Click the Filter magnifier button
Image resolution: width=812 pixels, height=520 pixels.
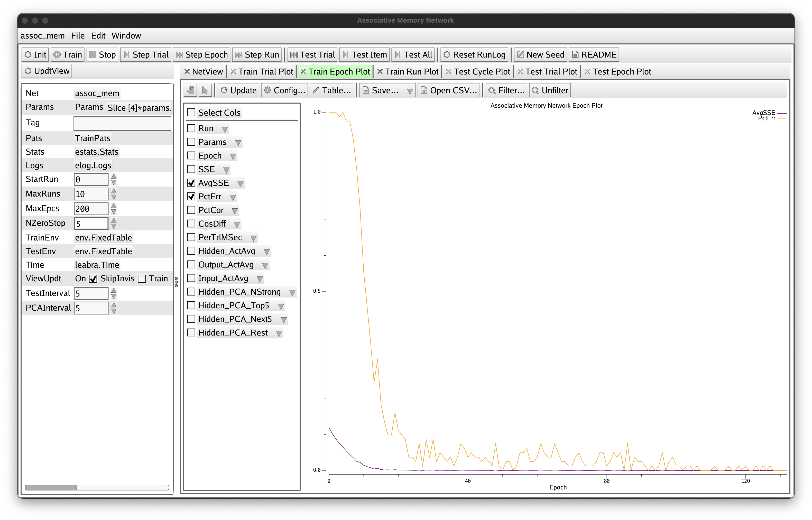[506, 90]
